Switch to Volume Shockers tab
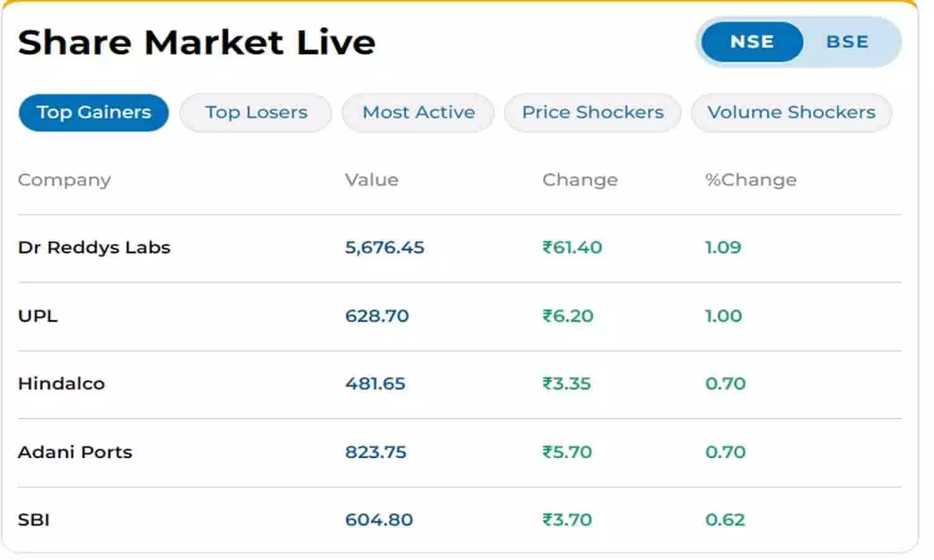Viewport: 934px width, 560px height. coord(791,113)
